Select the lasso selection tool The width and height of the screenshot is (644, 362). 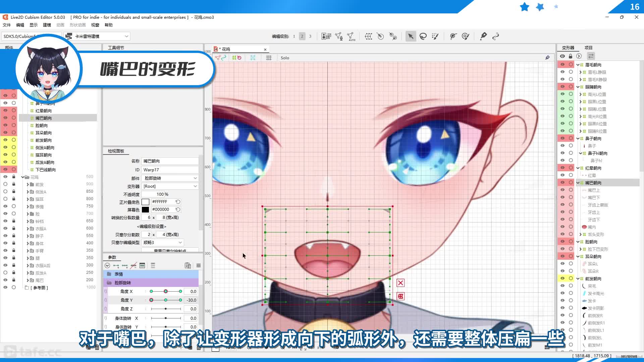(423, 36)
